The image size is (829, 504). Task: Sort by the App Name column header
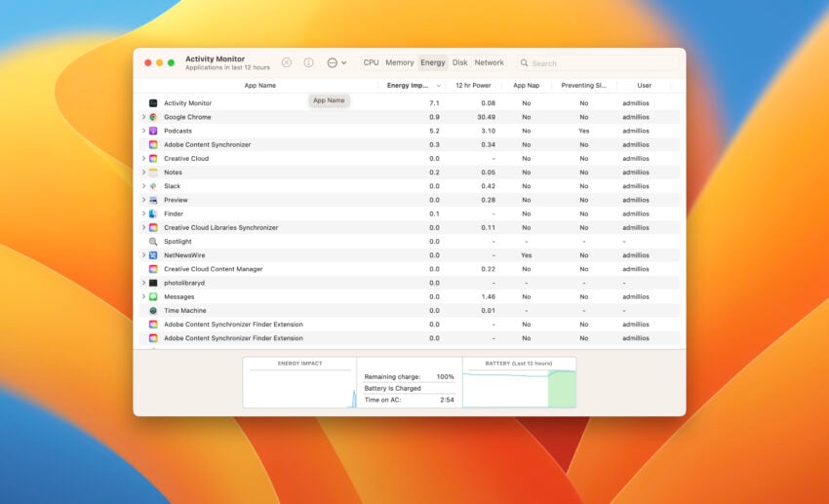coord(259,85)
